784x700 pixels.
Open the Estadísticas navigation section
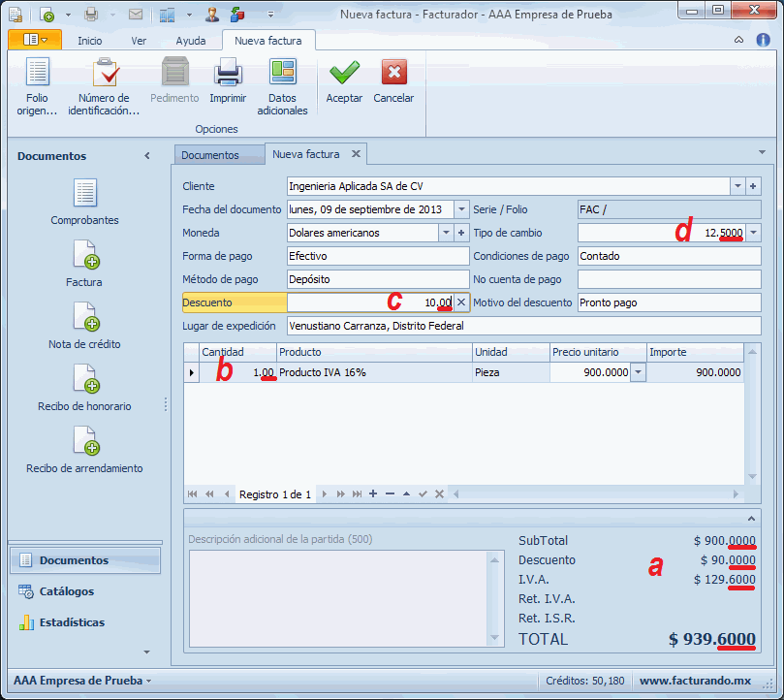[72, 622]
